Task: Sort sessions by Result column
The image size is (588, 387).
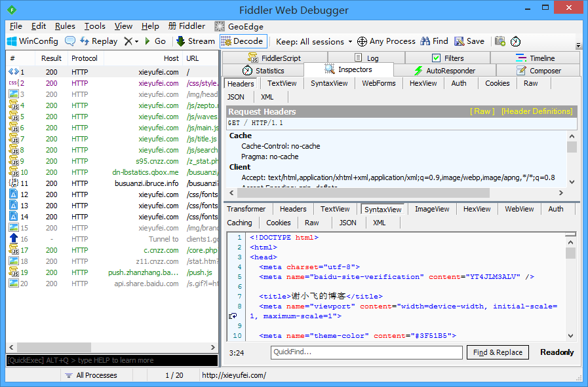Action: tap(51, 58)
